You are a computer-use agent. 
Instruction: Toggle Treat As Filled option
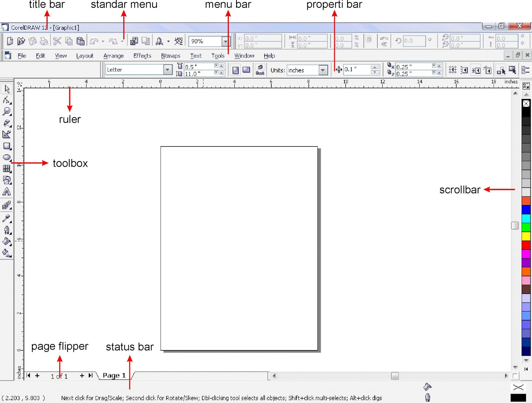pyautogui.click(x=512, y=70)
